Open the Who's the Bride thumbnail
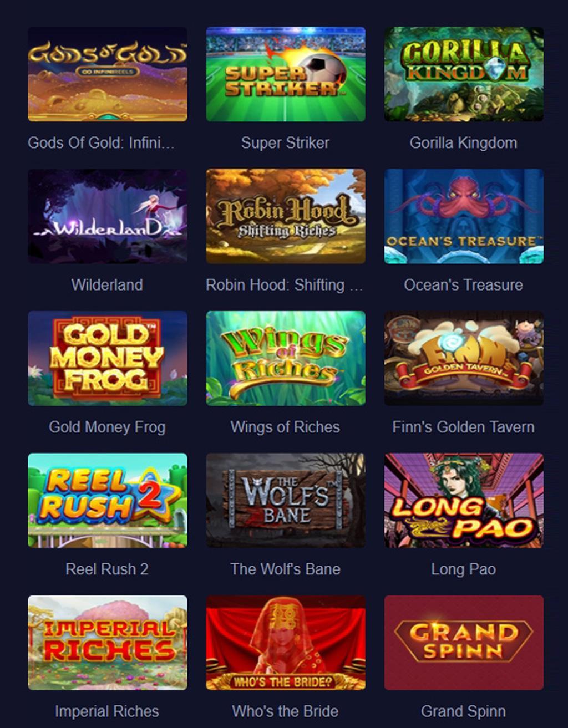The width and height of the screenshot is (568, 728). pos(286,643)
